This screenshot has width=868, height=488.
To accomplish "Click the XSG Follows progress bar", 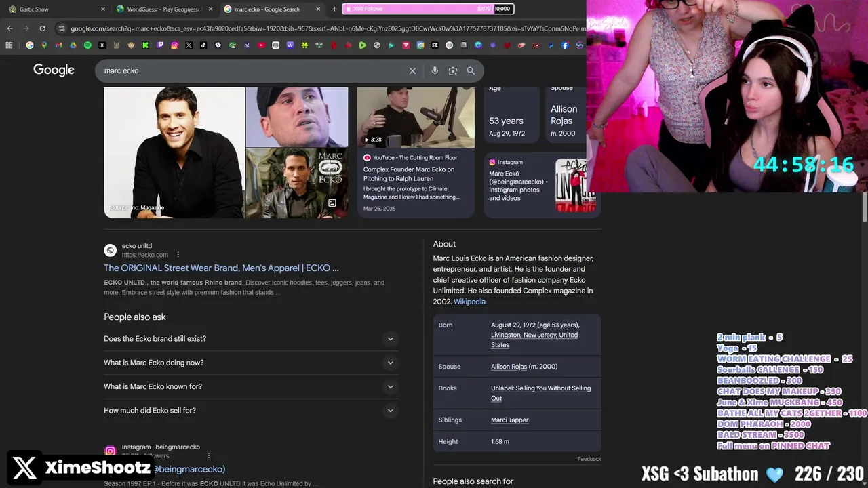I will (428, 9).
